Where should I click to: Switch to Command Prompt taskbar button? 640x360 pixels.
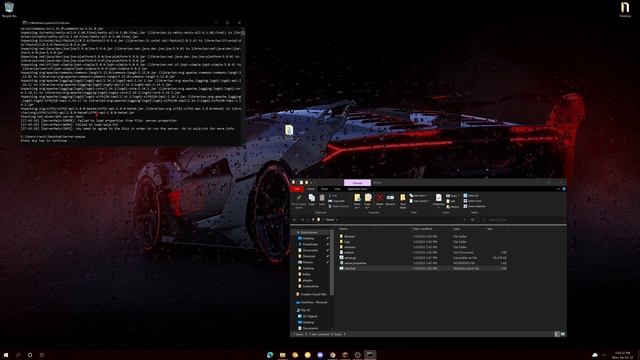[x=370, y=355]
